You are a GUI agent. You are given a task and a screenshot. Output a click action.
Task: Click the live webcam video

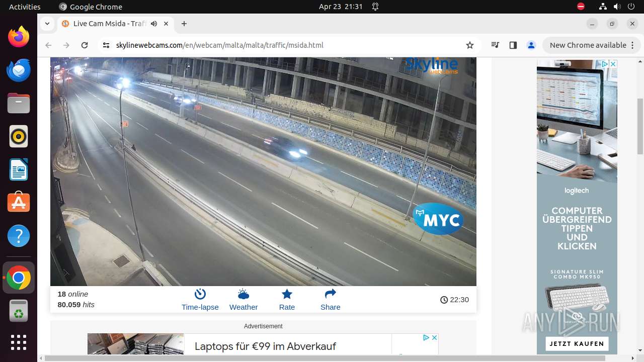pyautogui.click(x=263, y=171)
